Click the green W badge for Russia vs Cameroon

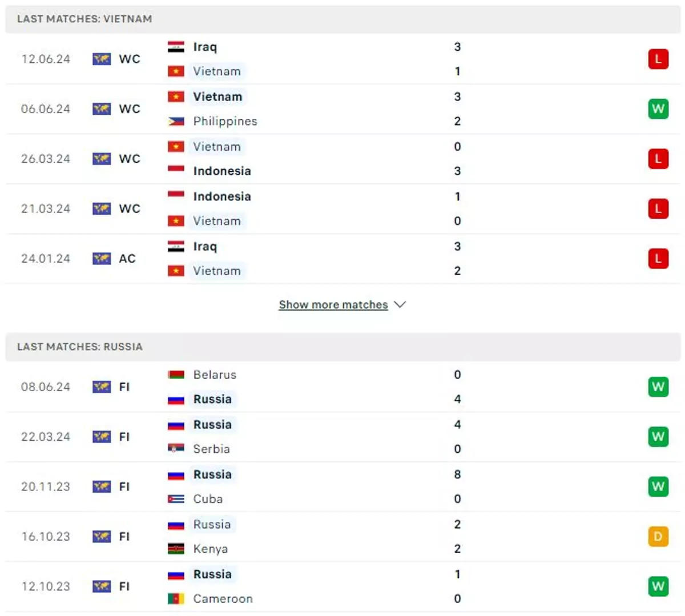[x=658, y=586]
